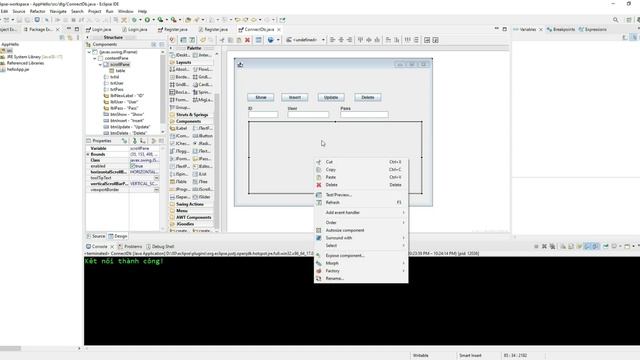Click the Update button in the form
The image size is (640, 360).
[x=331, y=98]
